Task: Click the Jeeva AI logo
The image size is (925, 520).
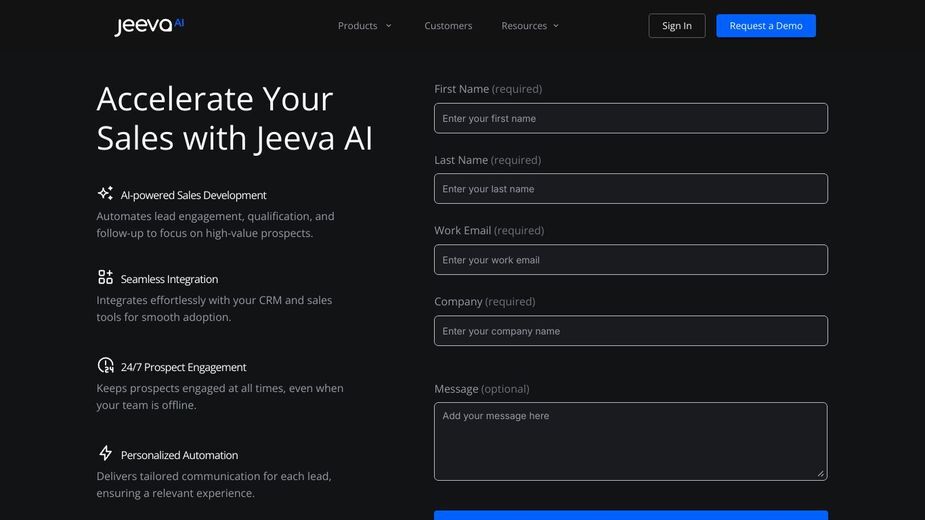Action: point(149,25)
